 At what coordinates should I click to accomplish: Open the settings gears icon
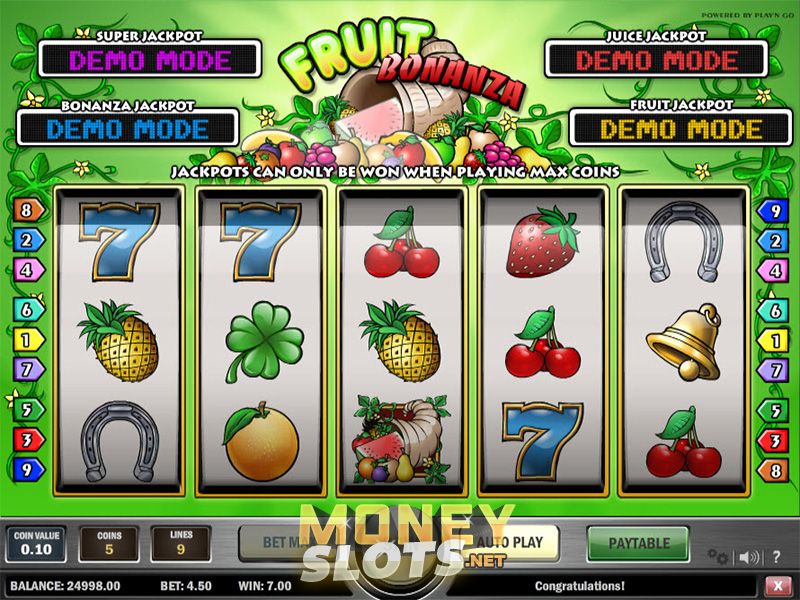[x=718, y=557]
